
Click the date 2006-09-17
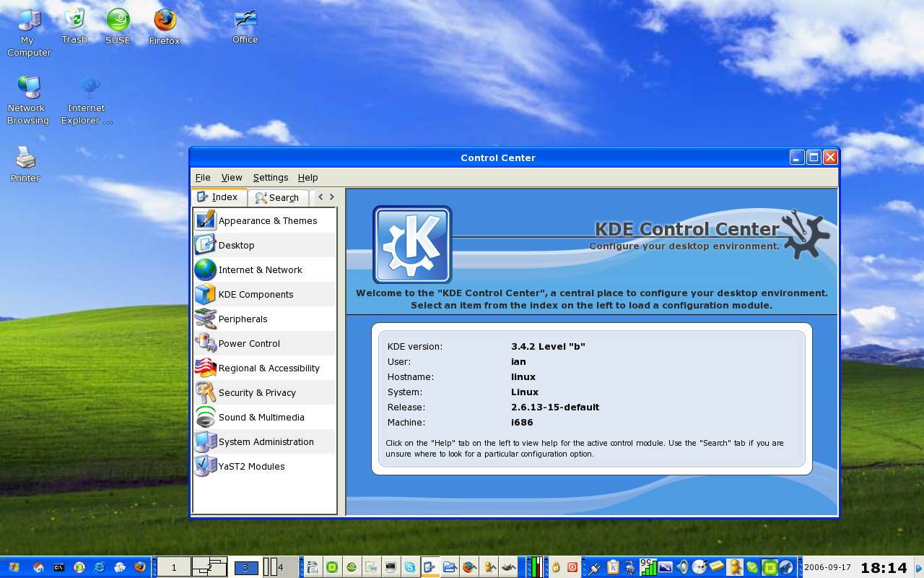click(828, 568)
